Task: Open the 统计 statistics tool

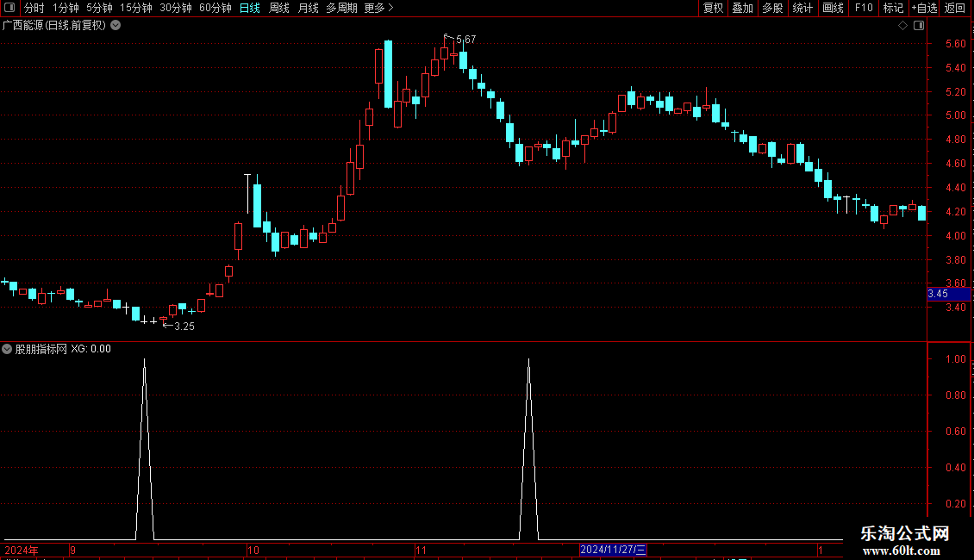Action: click(x=802, y=8)
